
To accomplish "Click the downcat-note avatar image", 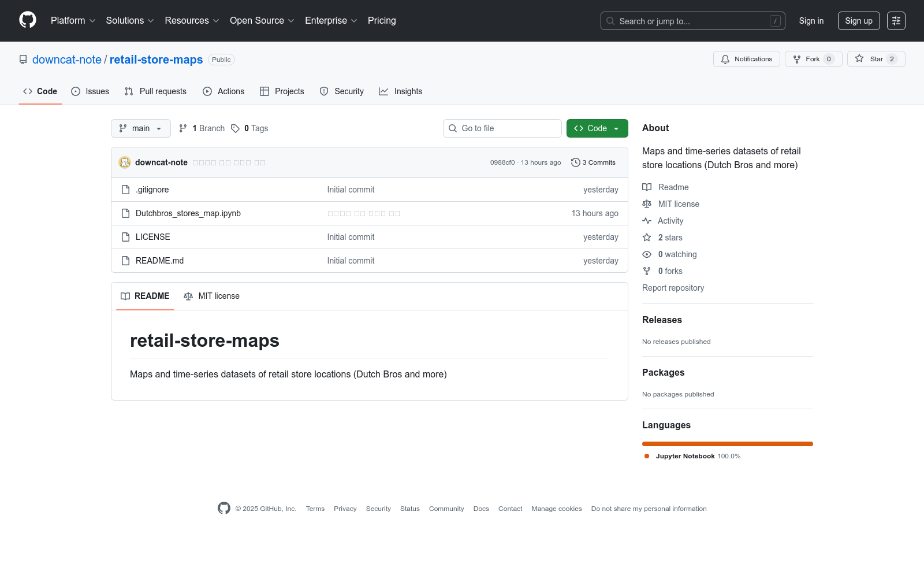I will tap(125, 162).
